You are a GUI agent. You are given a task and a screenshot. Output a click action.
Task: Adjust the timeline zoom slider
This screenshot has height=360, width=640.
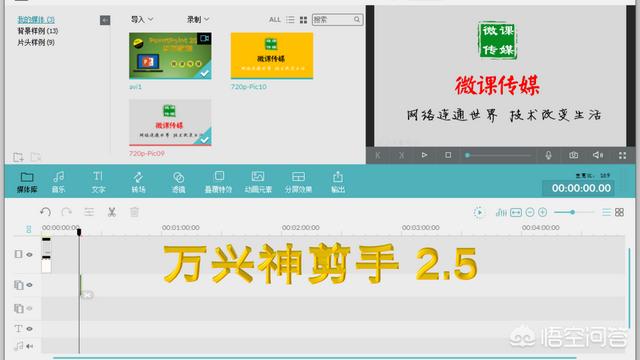coord(573,212)
